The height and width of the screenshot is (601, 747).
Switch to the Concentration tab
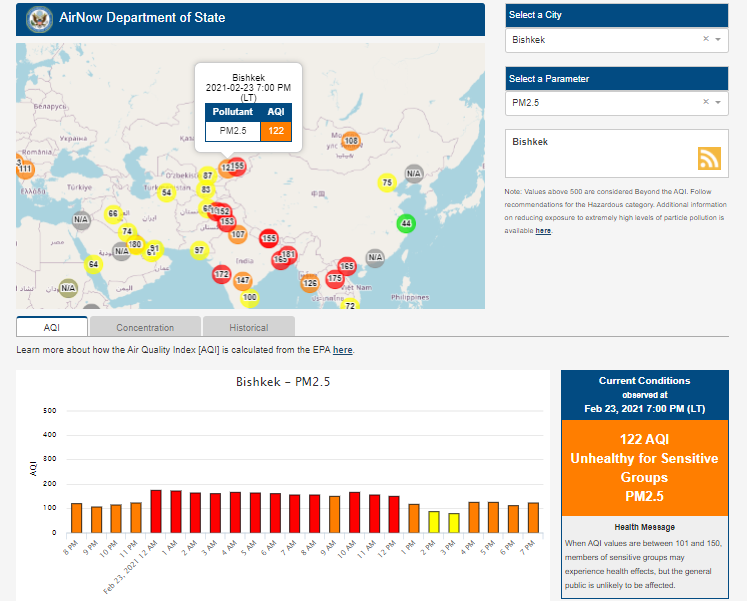(x=145, y=327)
